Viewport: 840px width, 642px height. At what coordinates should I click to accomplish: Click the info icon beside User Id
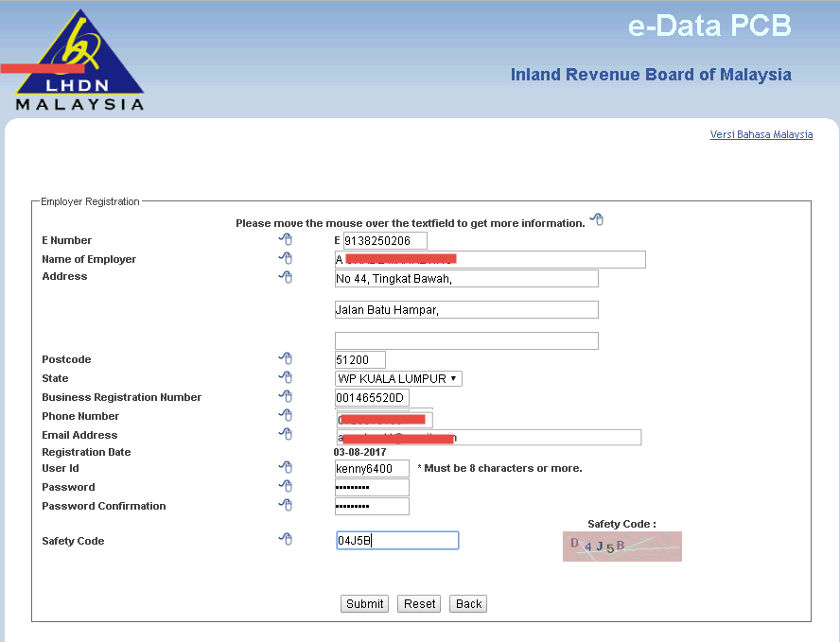point(286,467)
